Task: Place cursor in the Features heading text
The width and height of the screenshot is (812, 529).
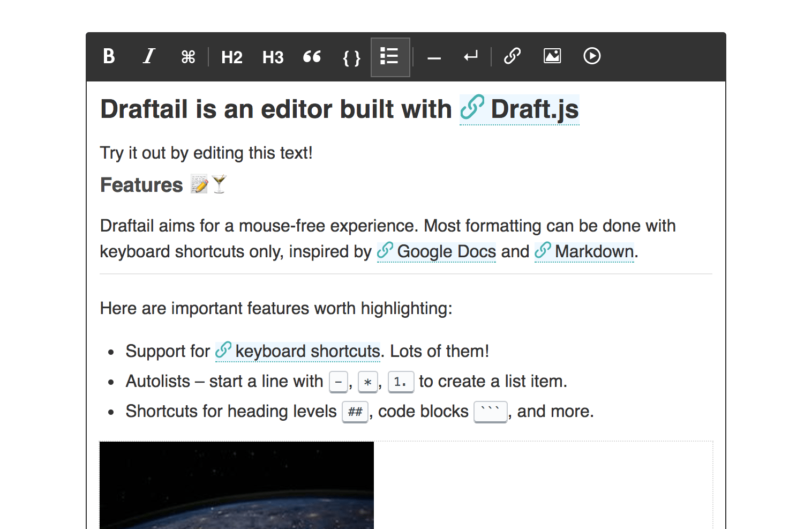Action: [x=141, y=184]
